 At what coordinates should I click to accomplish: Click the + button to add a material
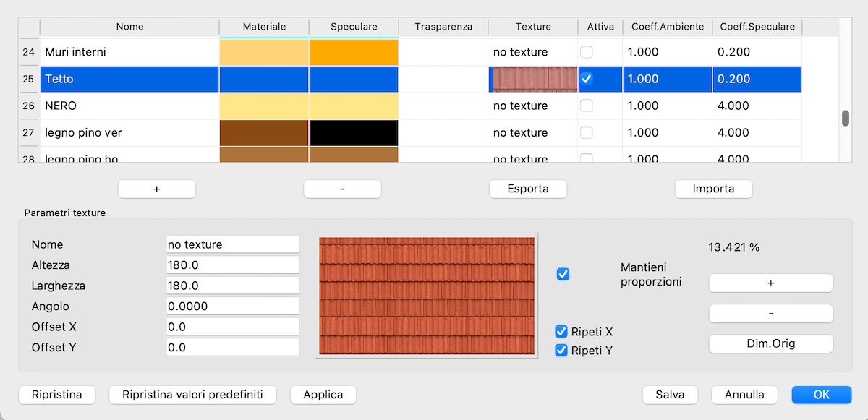(156, 189)
